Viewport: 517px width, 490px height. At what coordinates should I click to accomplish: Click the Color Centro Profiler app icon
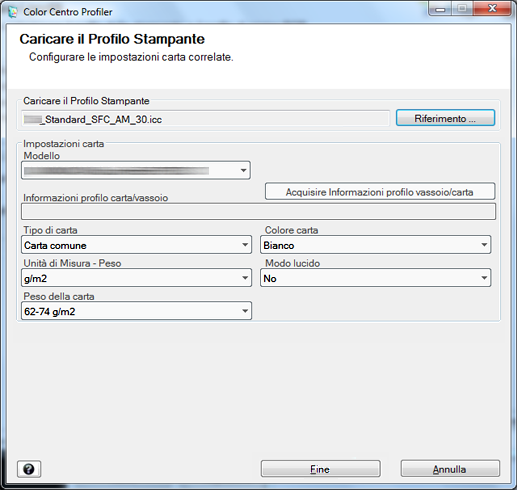(13, 12)
